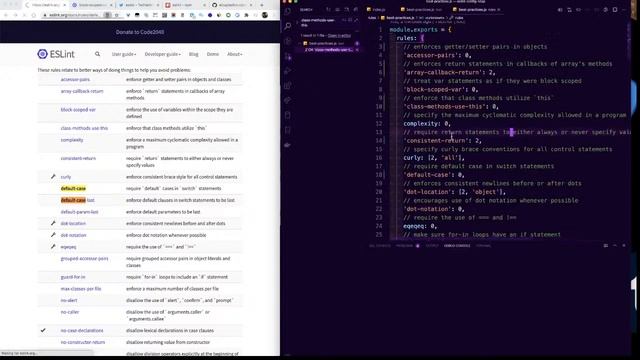Image resolution: width=640 pixels, height=360 pixels.
Task: Maximize the VS Code bottom panel
Action: 615,246
